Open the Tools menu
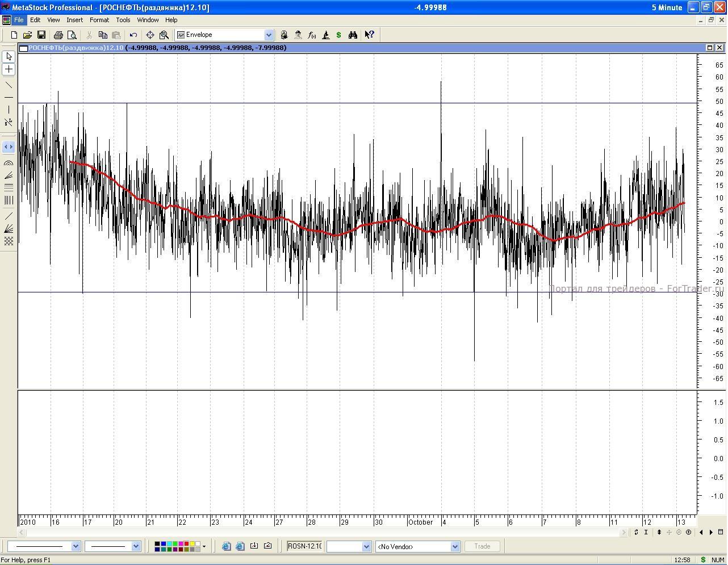 click(x=123, y=20)
